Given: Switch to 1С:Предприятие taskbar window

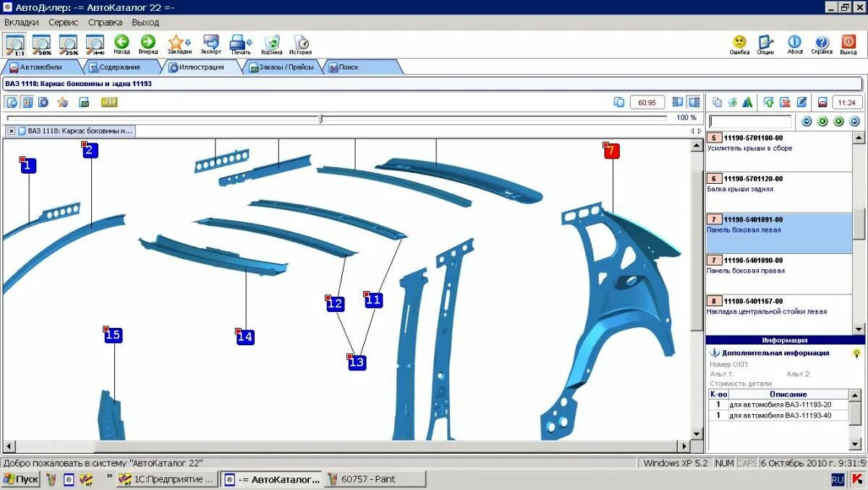Looking at the screenshot, I should [x=167, y=479].
